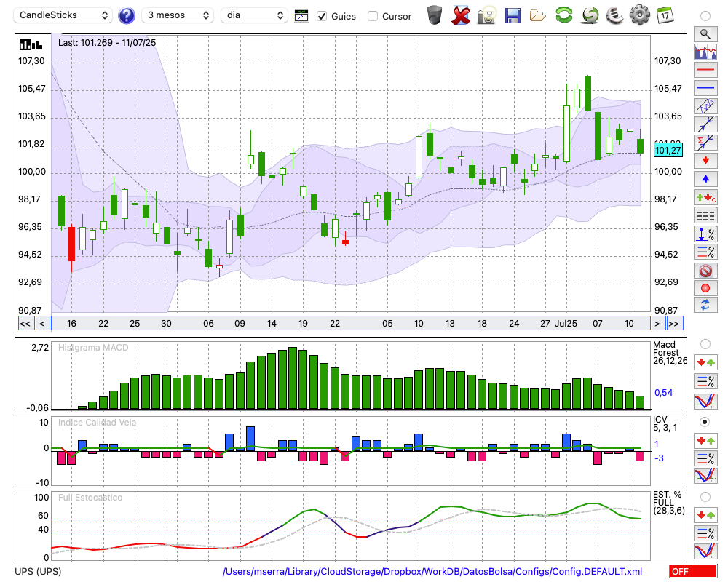Click the calendar 17 icon
Image resolution: width=728 pixels, height=582 pixels.
[x=665, y=15]
